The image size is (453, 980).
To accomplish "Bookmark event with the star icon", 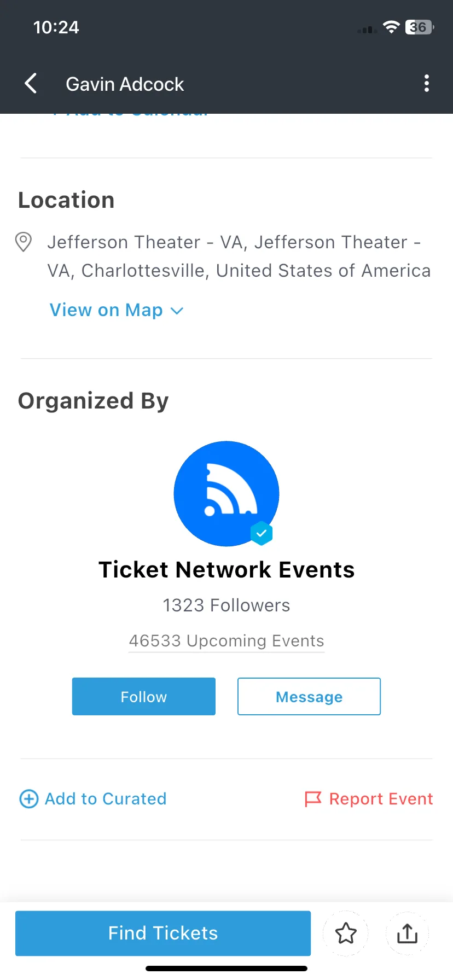I will pos(346,934).
